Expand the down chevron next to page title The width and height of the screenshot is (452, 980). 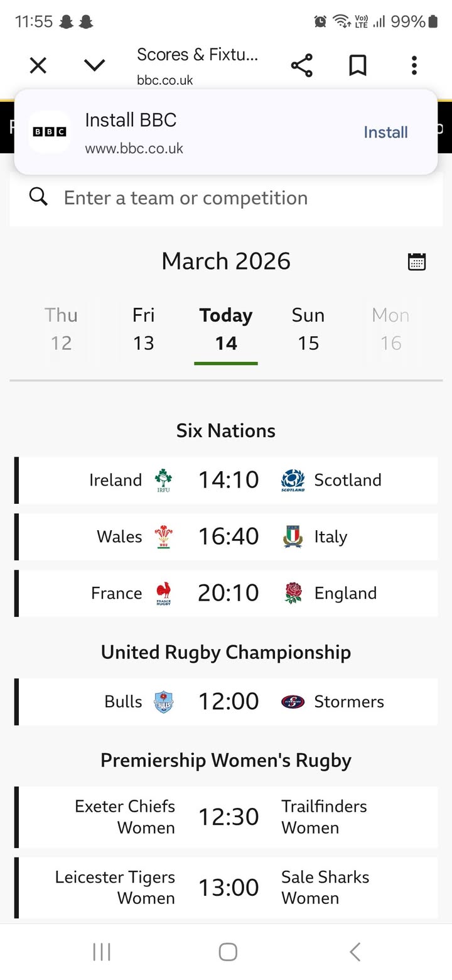pyautogui.click(x=94, y=65)
